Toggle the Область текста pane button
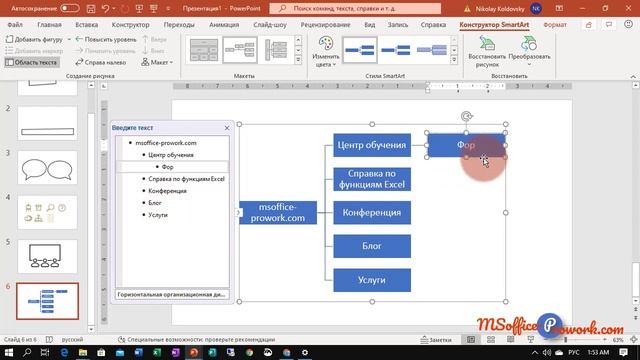640x360 pixels. [x=31, y=62]
